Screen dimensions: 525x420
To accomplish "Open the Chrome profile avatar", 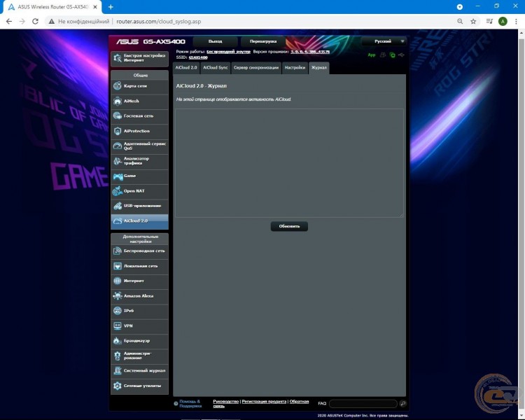I will point(503,22).
